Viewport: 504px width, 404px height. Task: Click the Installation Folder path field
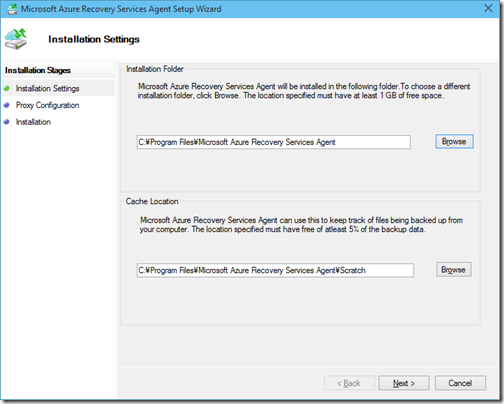pyautogui.click(x=274, y=142)
